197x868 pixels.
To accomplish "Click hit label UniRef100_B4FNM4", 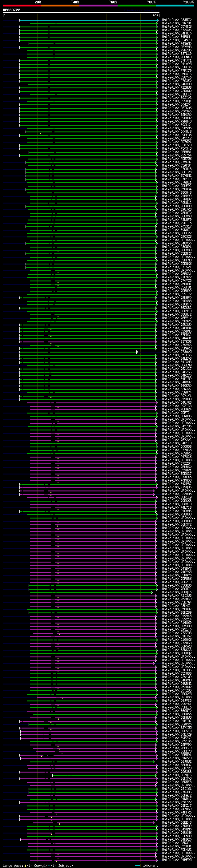I will 177,37.
